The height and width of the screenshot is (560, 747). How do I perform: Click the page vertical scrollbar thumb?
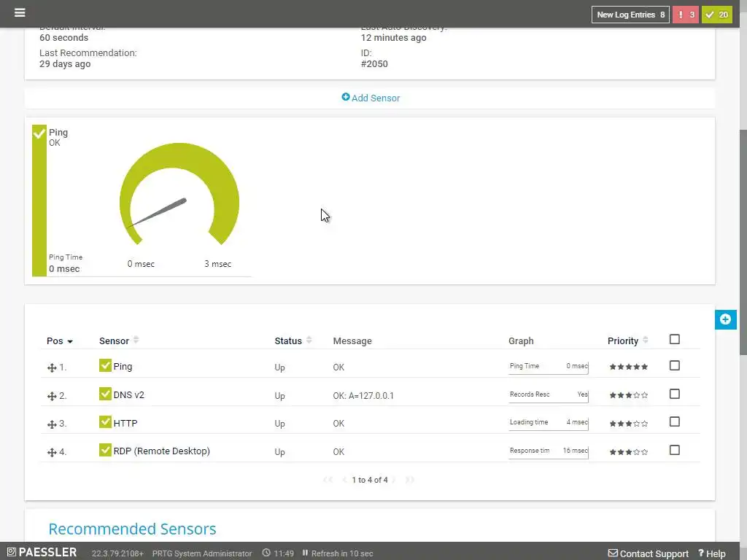743,242
